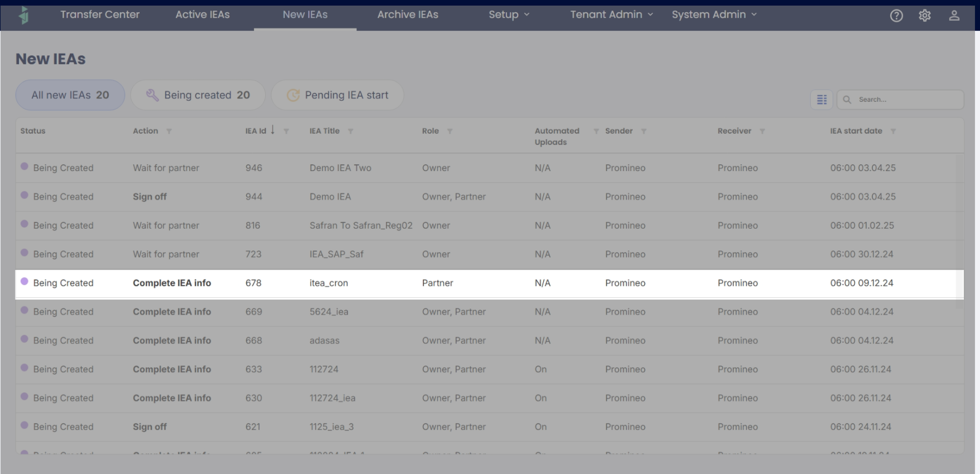Open the settings gear icon

click(x=924, y=16)
